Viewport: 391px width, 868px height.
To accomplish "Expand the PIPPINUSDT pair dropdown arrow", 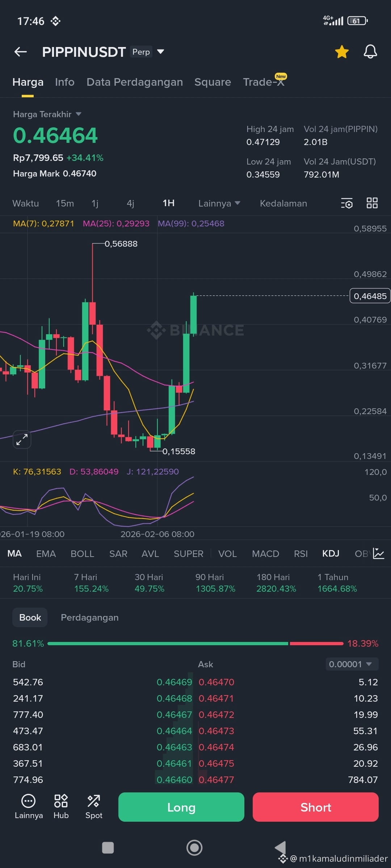I will [160, 52].
